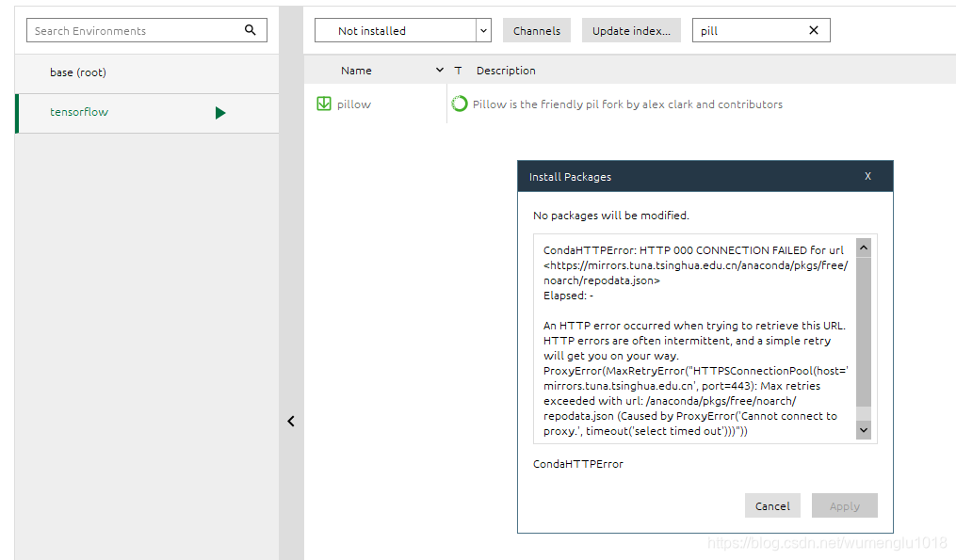Image resolution: width=956 pixels, height=560 pixels.
Task: Collapse the environments sidebar with the left chevron
Action: (x=291, y=422)
